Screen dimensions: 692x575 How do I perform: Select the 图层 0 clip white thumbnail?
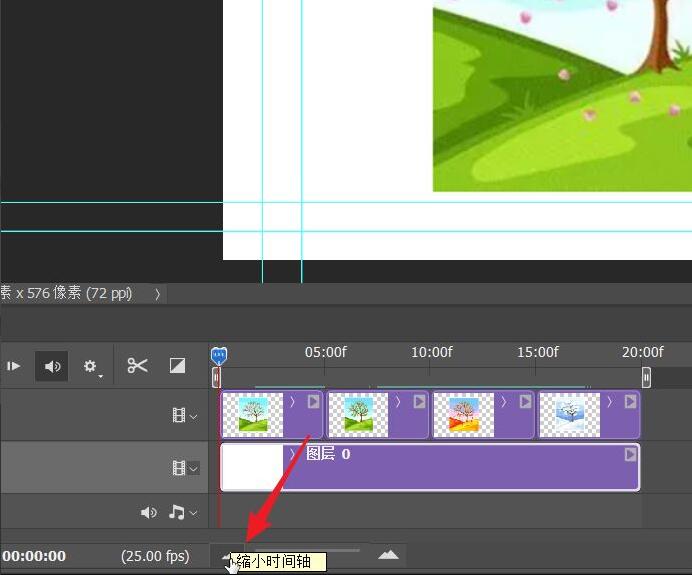[x=252, y=467]
